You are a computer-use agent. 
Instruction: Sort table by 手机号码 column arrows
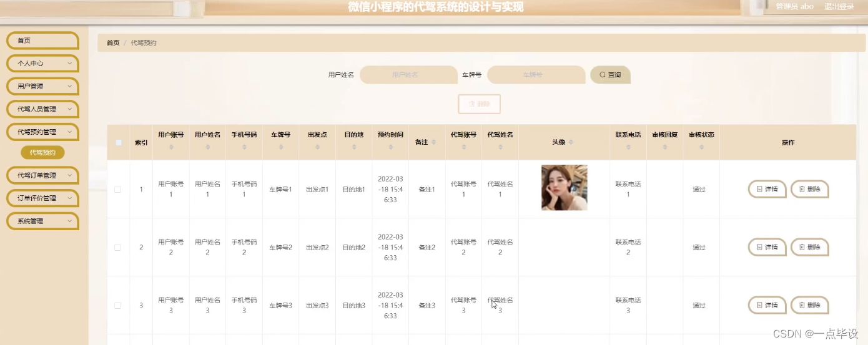click(244, 147)
